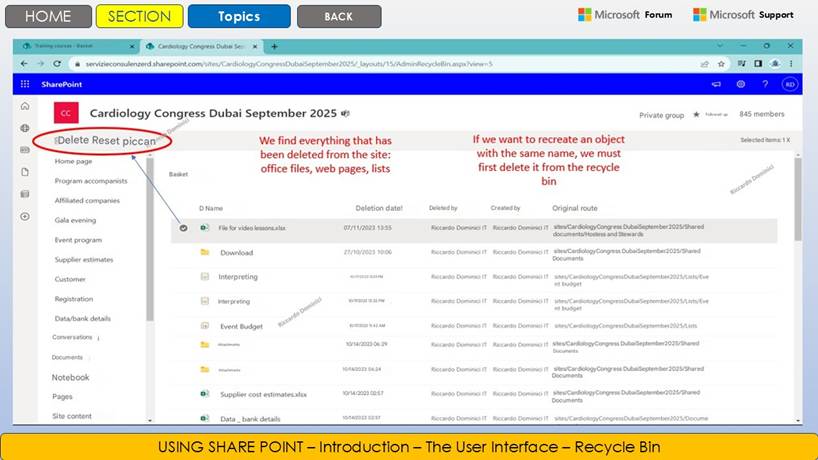The height and width of the screenshot is (460, 818).
Task: Select the Cardiology Congress Dubai browser tab
Action: click(201, 46)
